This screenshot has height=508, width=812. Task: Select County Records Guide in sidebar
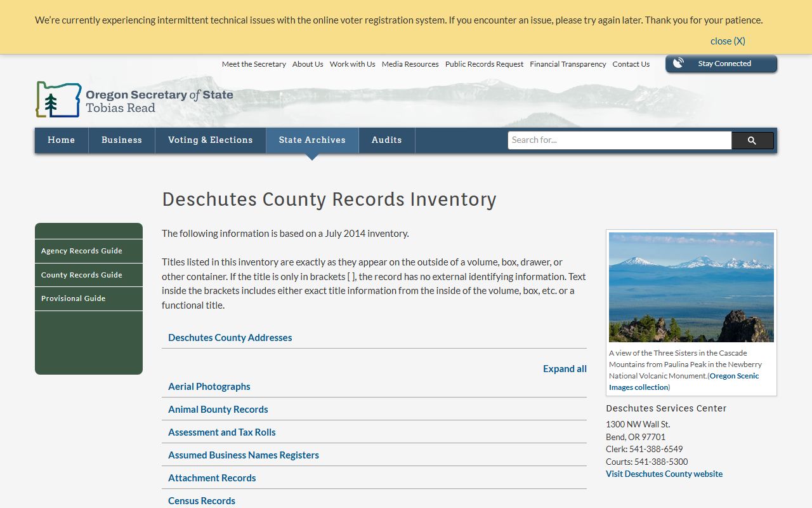[x=89, y=275]
